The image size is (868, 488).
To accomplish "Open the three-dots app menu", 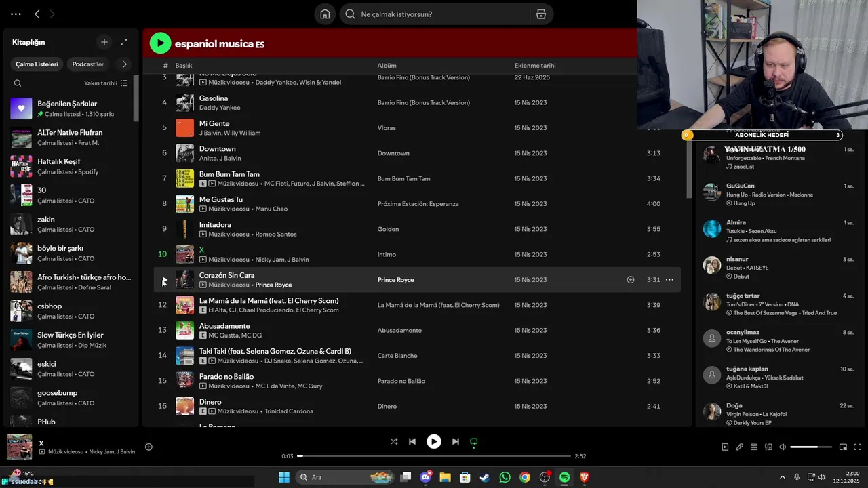I will (x=16, y=14).
